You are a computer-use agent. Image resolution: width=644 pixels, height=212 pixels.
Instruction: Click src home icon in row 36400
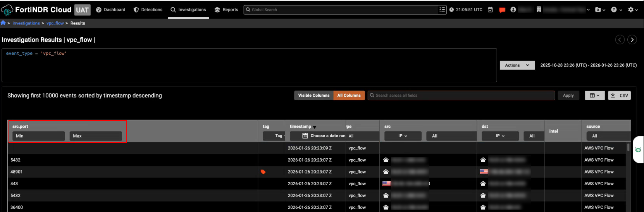386,207
